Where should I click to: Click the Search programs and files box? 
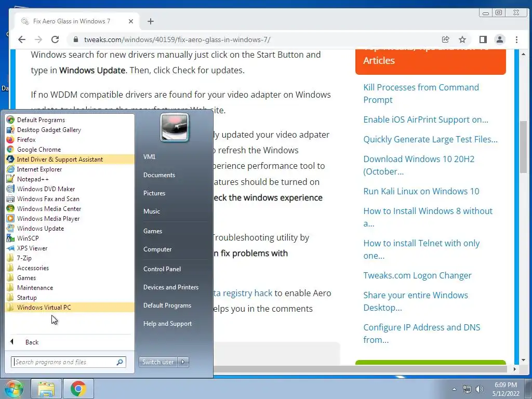coord(69,362)
